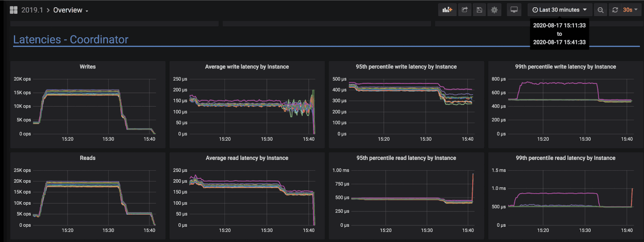
Task: Save dashboard using the floppy disk icon
Action: point(479,10)
